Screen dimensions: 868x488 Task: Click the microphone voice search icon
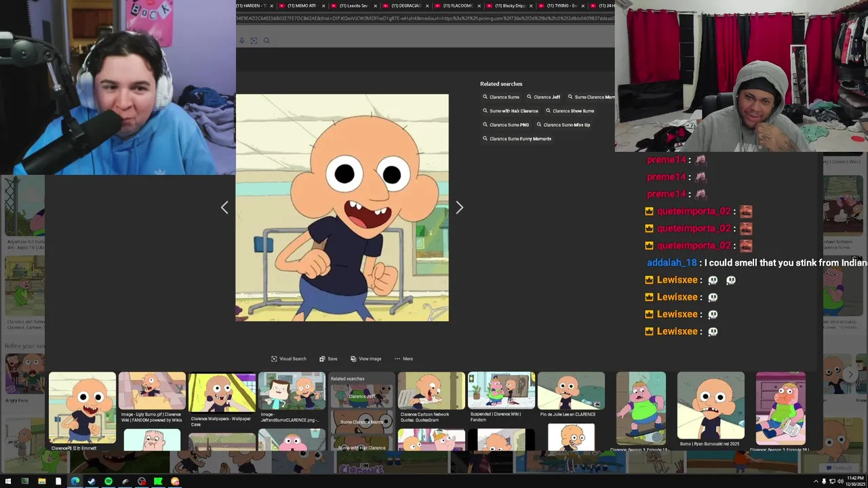pos(241,41)
